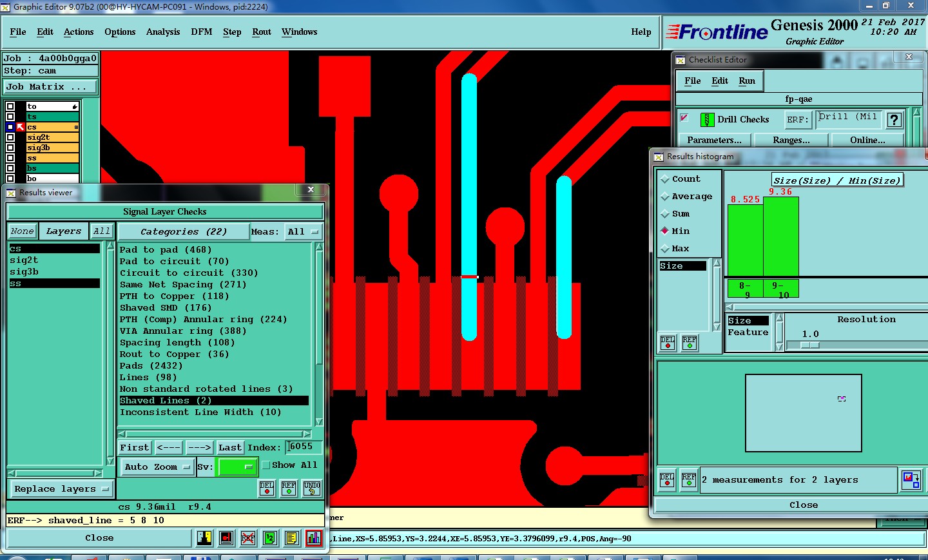Viewport: 928px width, 560px height.
Task: Click the green Drill Checks icon
Action: 707,119
